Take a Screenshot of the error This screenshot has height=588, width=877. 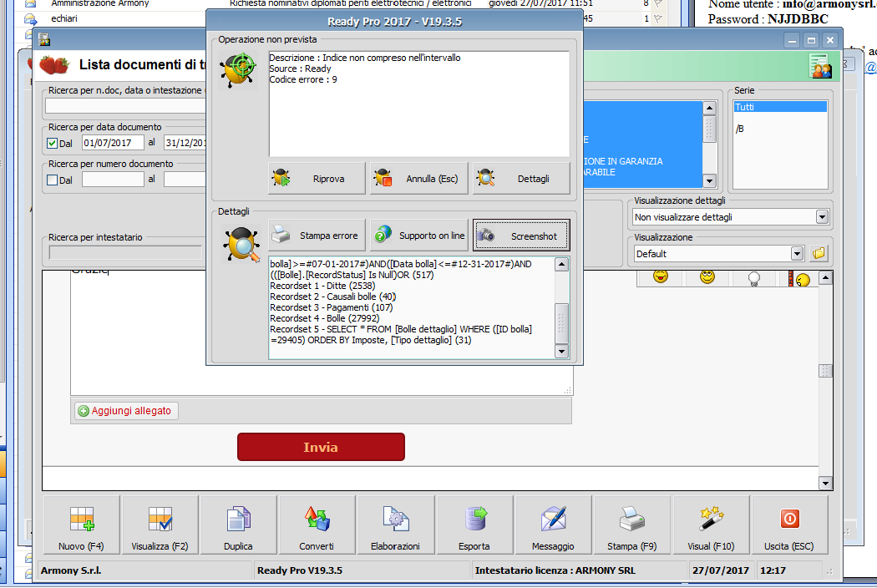tap(521, 236)
